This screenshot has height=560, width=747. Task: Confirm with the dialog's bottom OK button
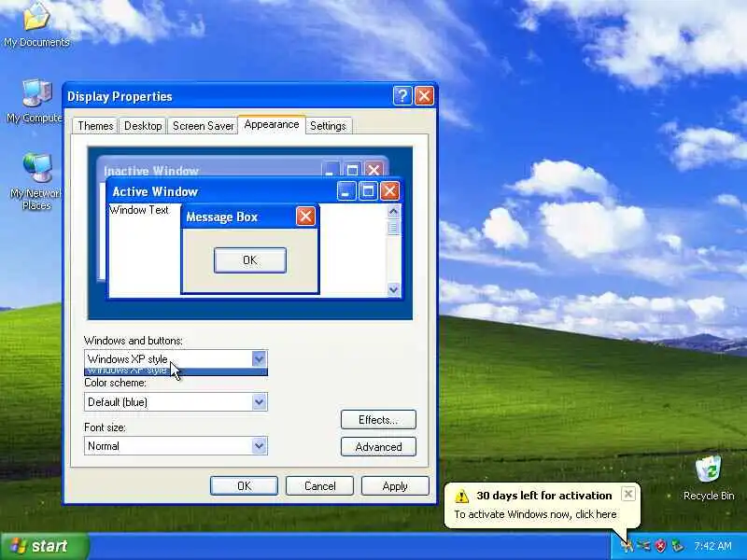[244, 485]
